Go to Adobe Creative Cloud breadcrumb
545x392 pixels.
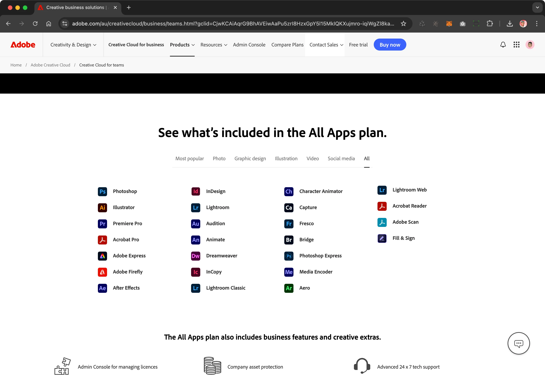[x=50, y=65]
